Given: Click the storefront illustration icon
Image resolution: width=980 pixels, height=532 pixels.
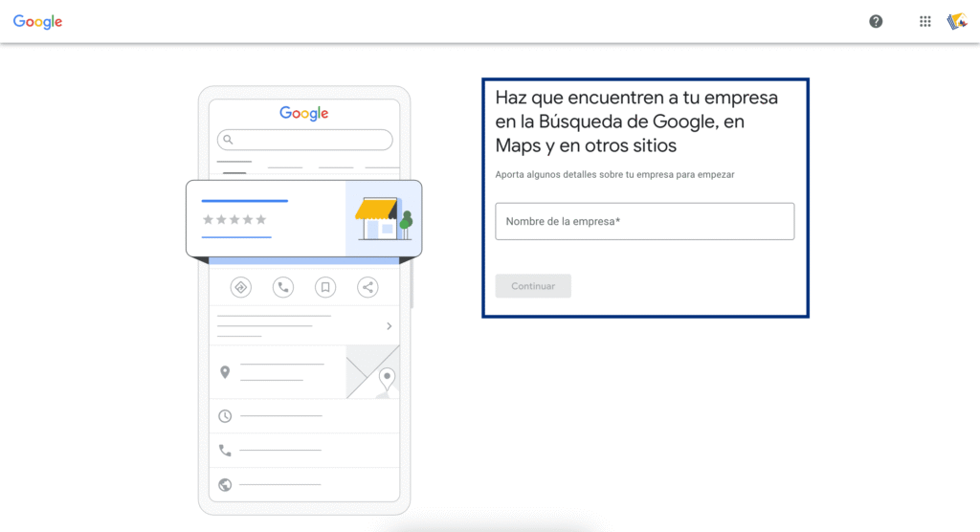Looking at the screenshot, I should (x=383, y=219).
